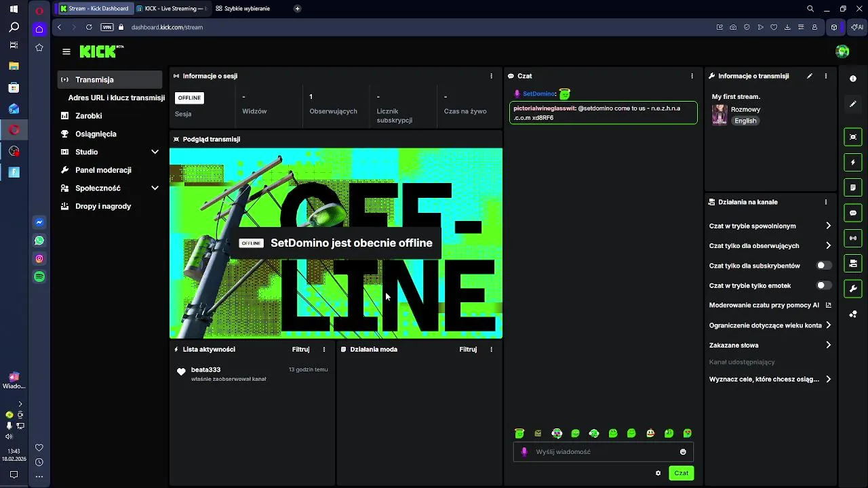Expand Czat tylko dla obserwujących options
This screenshot has width=868, height=488.
(x=828, y=245)
